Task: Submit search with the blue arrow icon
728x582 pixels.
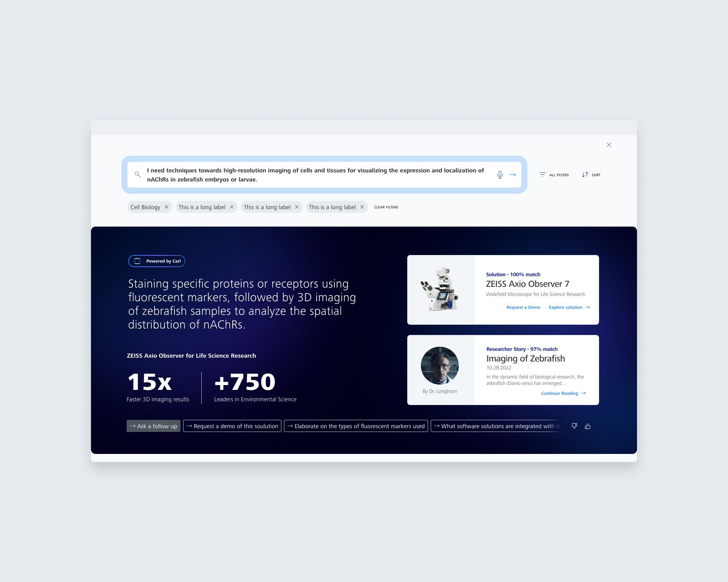Action: [x=513, y=175]
